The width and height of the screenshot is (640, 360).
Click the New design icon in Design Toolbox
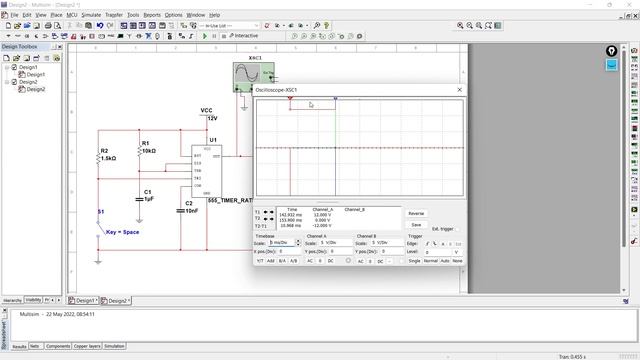[7, 58]
